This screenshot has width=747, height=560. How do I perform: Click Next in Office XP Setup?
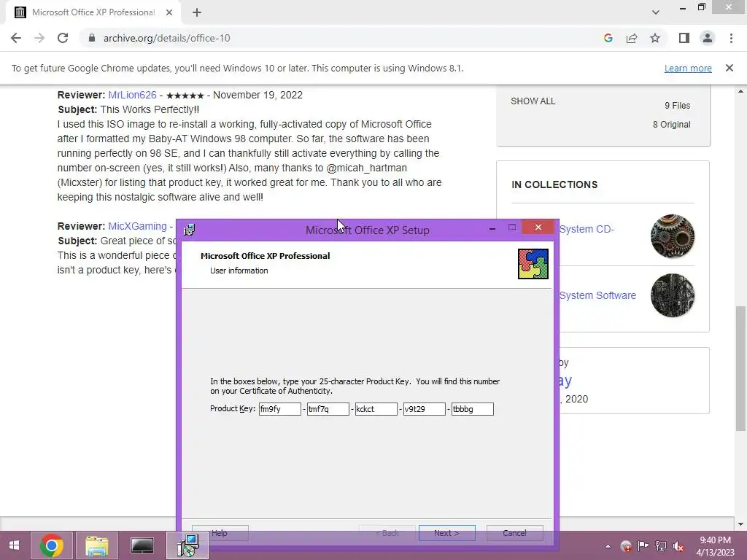coord(447,533)
